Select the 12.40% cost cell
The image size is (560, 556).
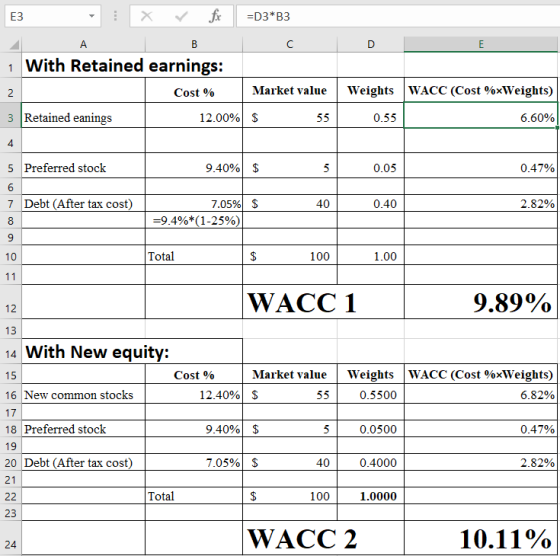(x=194, y=394)
